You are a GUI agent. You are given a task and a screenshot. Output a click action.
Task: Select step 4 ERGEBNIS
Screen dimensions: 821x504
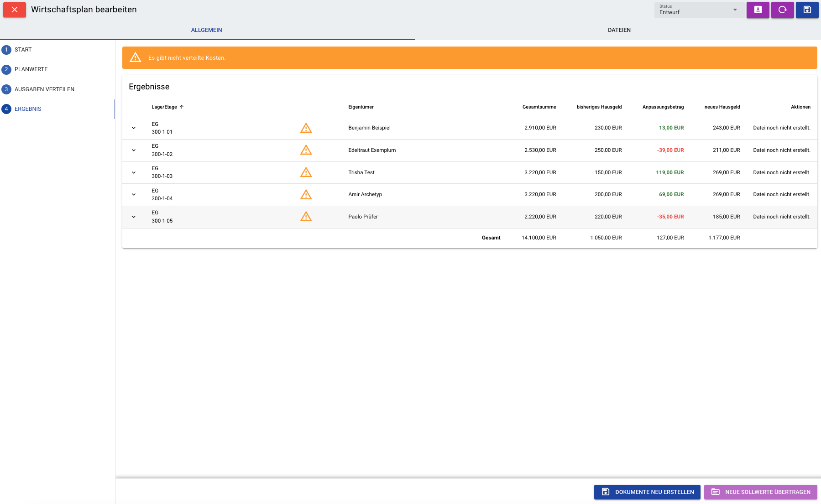tap(22, 109)
